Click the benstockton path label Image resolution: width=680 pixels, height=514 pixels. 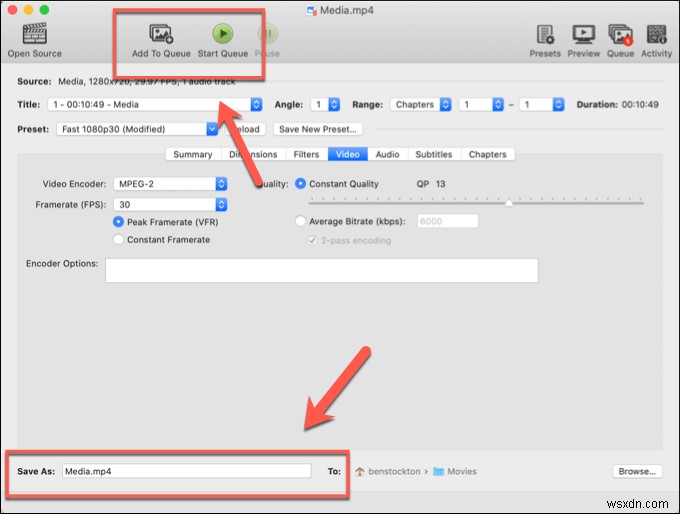[x=394, y=471]
